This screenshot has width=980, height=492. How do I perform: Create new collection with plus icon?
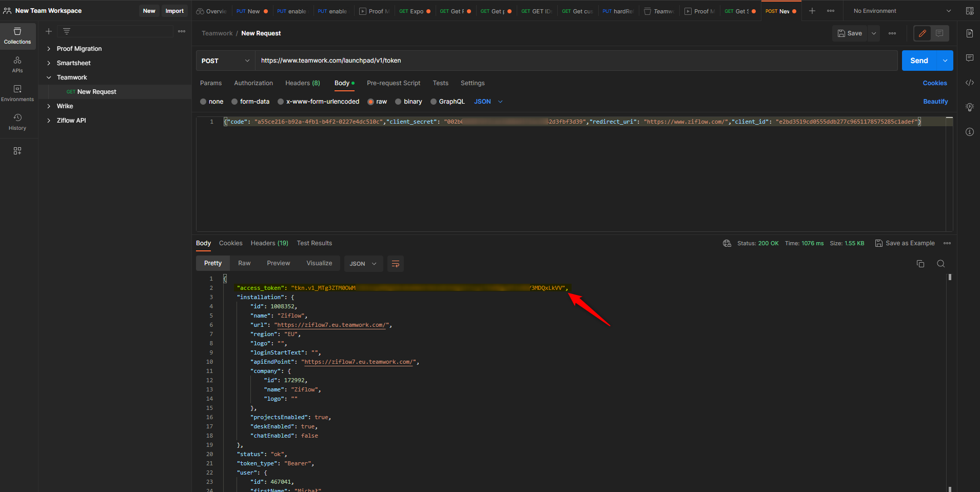pyautogui.click(x=49, y=32)
